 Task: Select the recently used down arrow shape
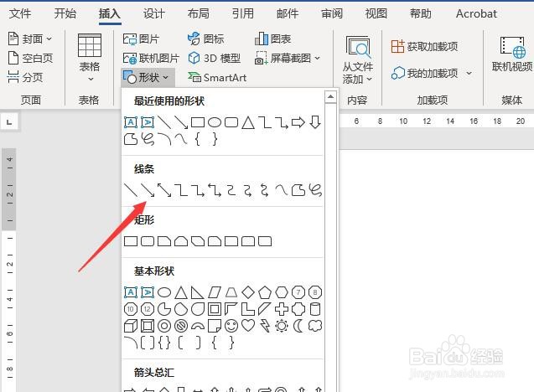(315, 122)
